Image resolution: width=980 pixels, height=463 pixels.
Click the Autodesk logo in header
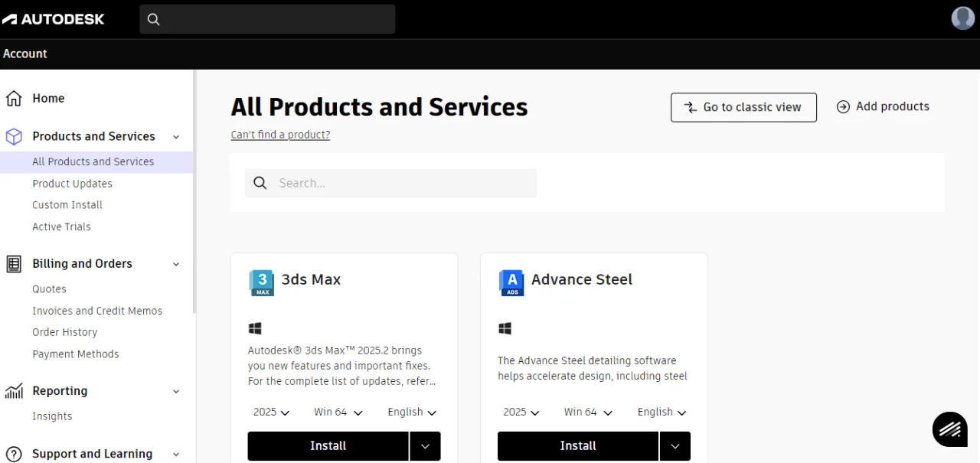point(53,19)
